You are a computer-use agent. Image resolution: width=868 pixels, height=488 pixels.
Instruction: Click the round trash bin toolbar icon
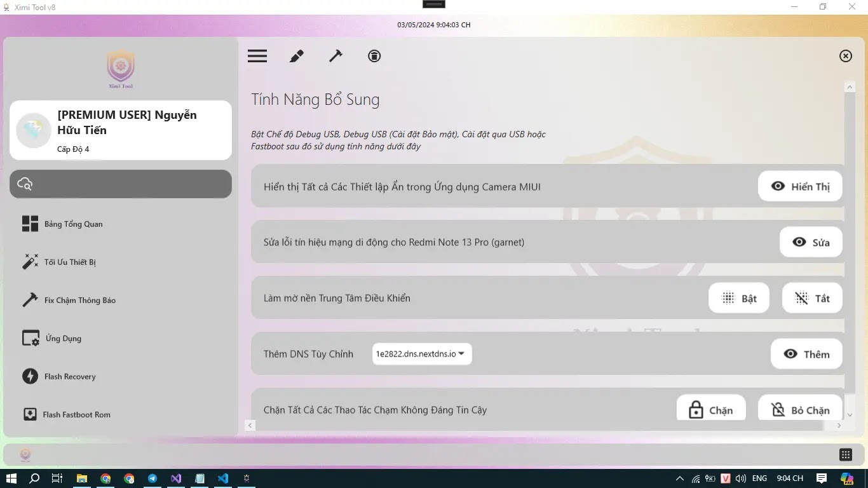(374, 56)
